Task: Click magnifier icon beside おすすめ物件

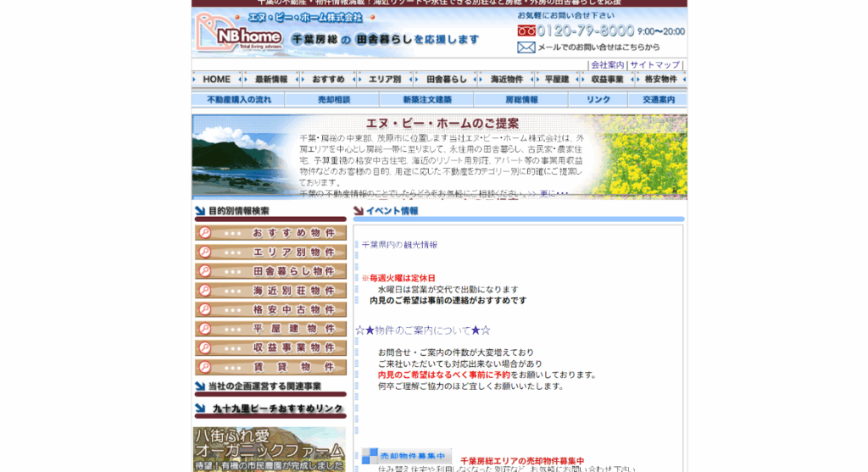Action: (x=204, y=233)
